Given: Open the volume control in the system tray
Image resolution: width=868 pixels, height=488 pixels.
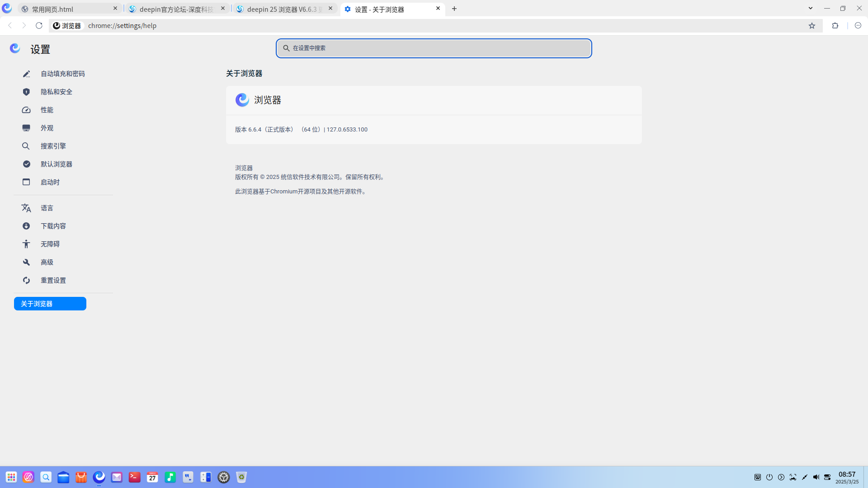Looking at the screenshot, I should pyautogui.click(x=816, y=477).
